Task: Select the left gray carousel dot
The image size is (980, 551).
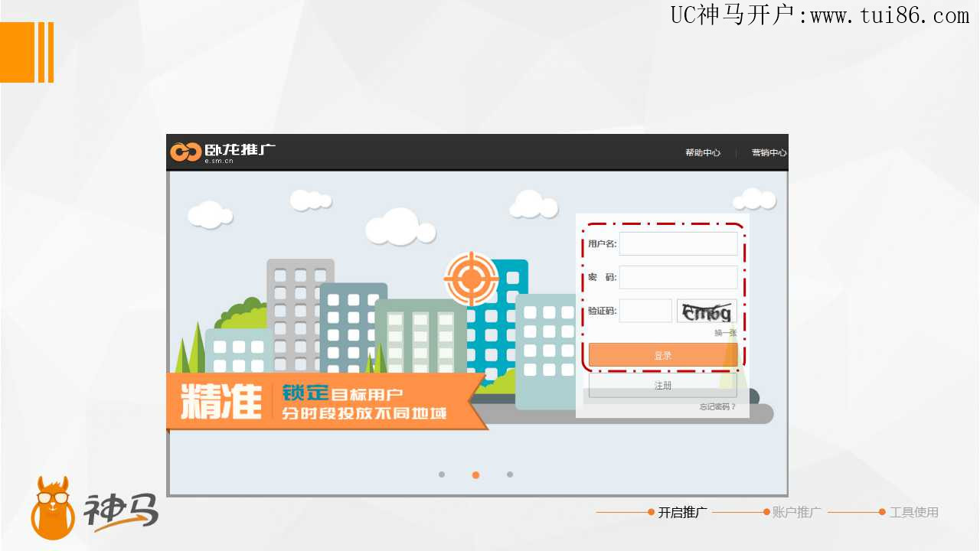Action: tap(442, 474)
